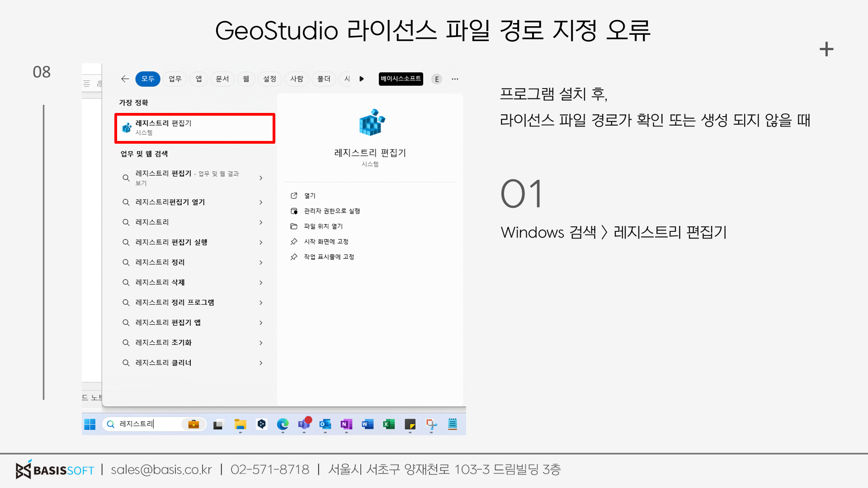Click the BASISSOFT logo in footer
This screenshot has height=488, width=868.
pyautogui.click(x=55, y=469)
